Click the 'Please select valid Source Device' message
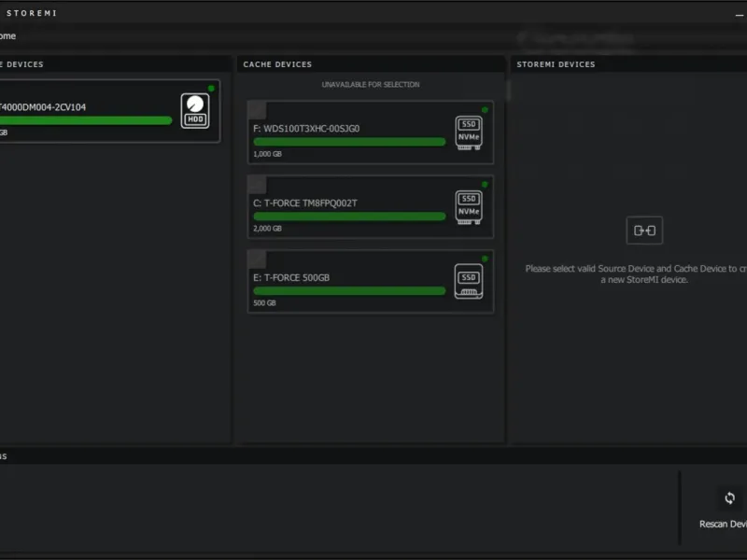 tap(636, 273)
